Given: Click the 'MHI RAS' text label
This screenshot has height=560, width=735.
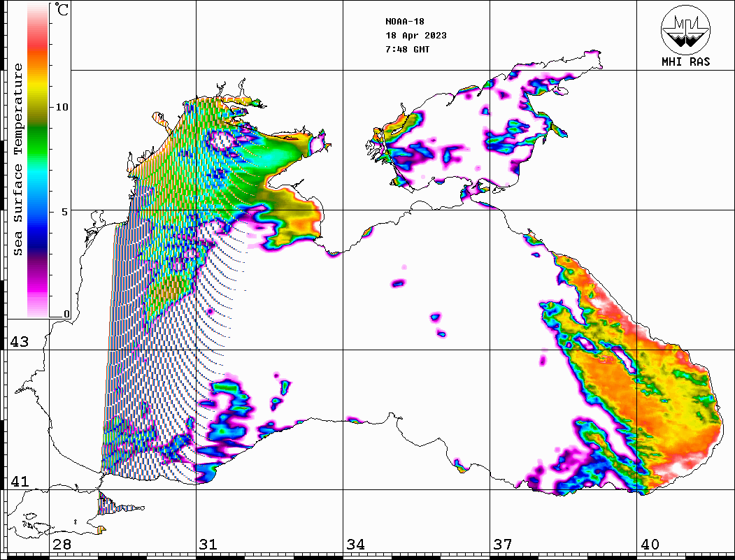Looking at the screenshot, I should click(685, 62).
